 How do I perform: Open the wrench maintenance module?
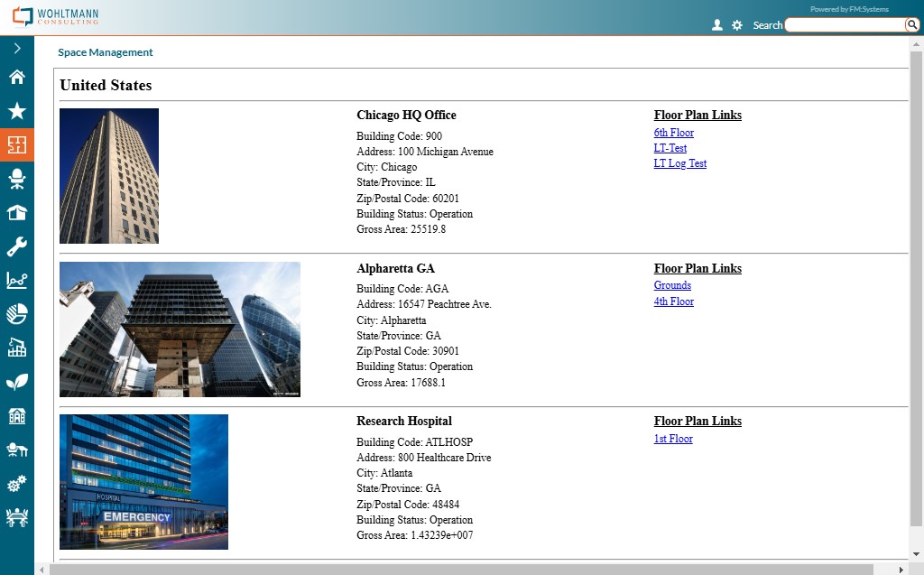17,246
